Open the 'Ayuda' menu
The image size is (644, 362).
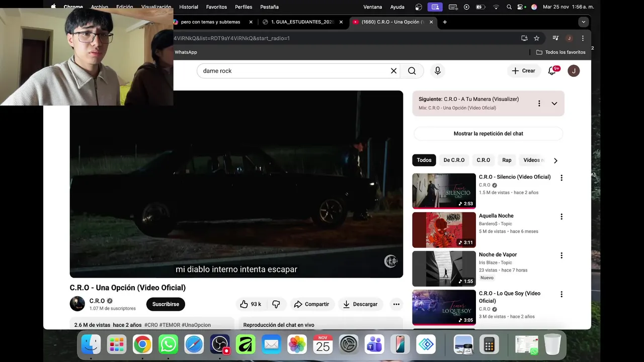point(397,7)
